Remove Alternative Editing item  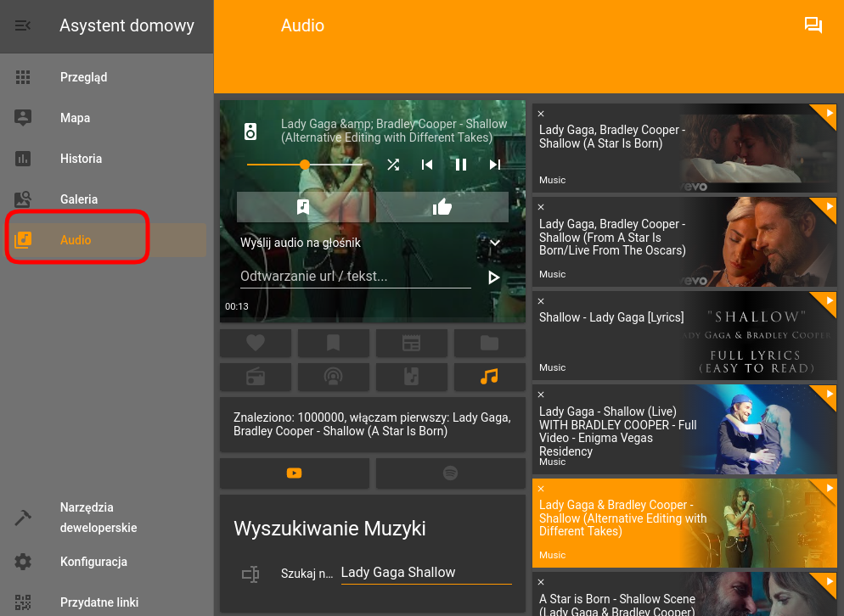point(541,489)
